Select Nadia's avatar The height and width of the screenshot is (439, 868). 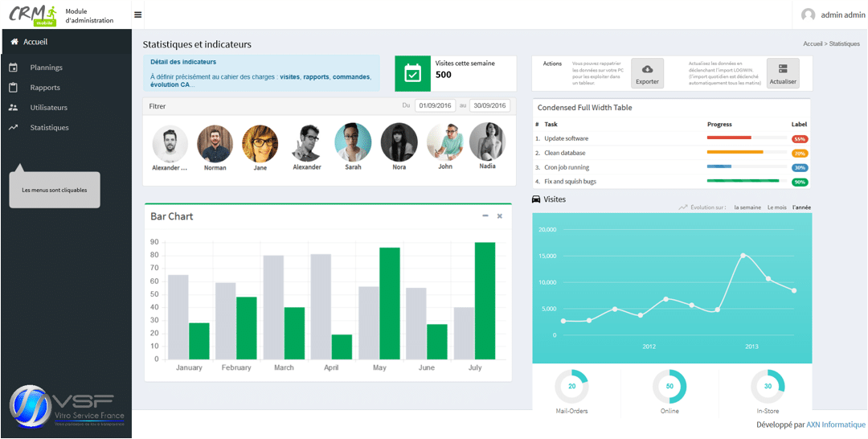487,142
